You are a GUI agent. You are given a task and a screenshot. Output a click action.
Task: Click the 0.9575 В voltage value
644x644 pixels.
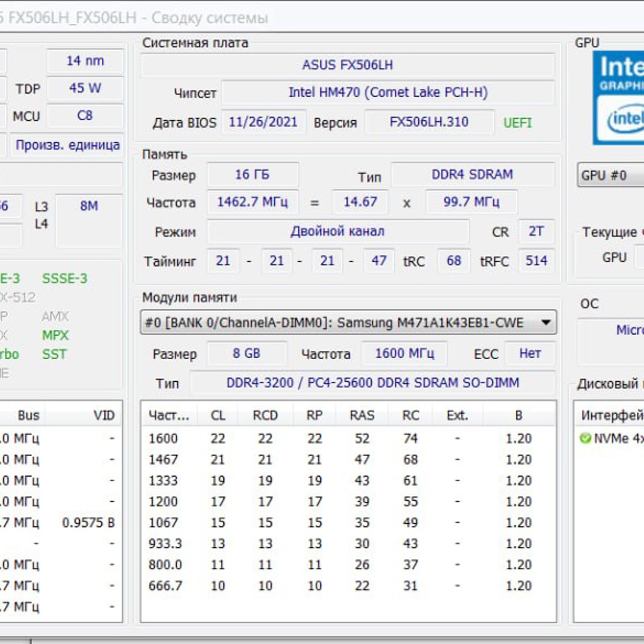point(88,523)
